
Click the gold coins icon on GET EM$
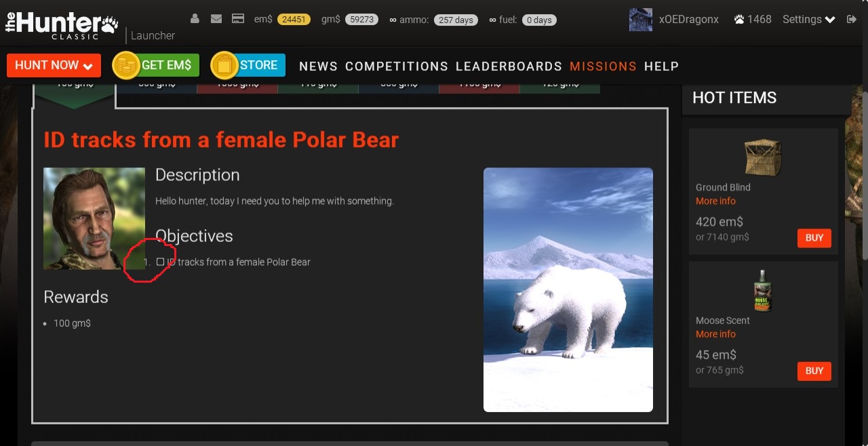(x=126, y=66)
